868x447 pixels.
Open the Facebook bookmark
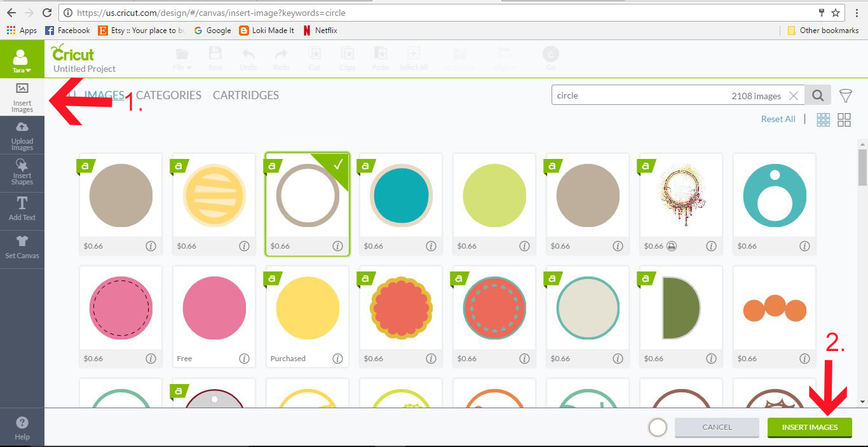pos(67,30)
